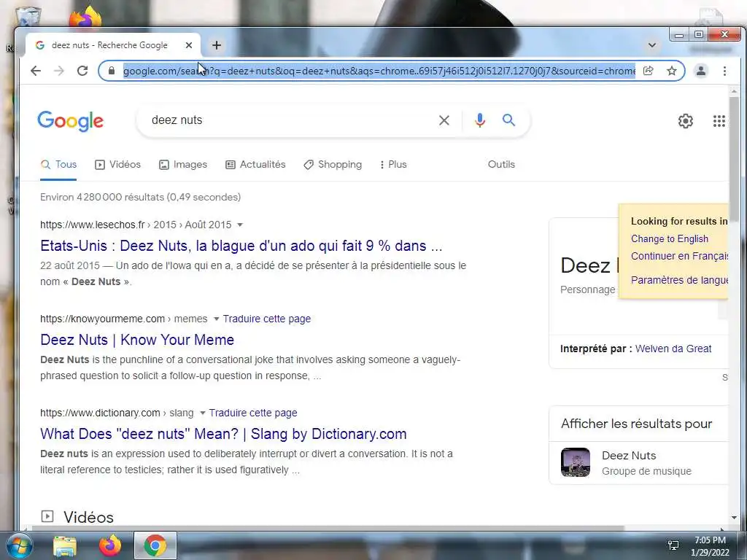
Task: Click the share page icon in address bar
Action: [x=648, y=71]
